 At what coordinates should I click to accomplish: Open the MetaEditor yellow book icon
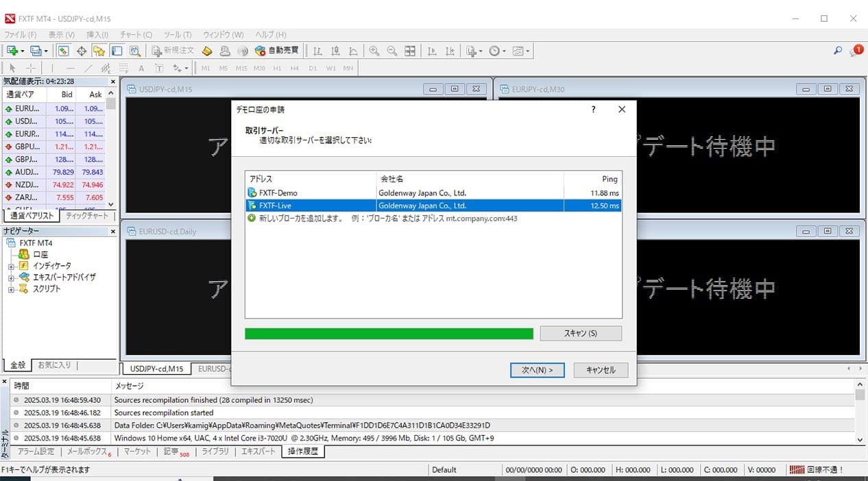click(x=207, y=51)
